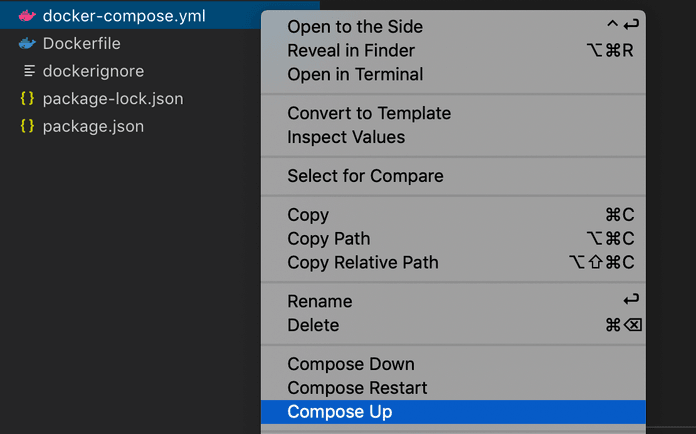
Task: Choose Open in Terminal
Action: click(x=355, y=74)
